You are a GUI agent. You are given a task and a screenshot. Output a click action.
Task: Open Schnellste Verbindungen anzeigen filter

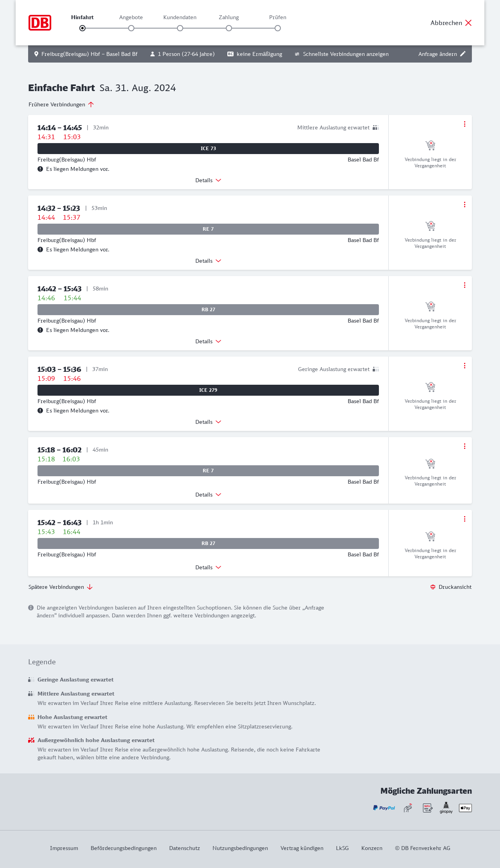[x=341, y=54]
